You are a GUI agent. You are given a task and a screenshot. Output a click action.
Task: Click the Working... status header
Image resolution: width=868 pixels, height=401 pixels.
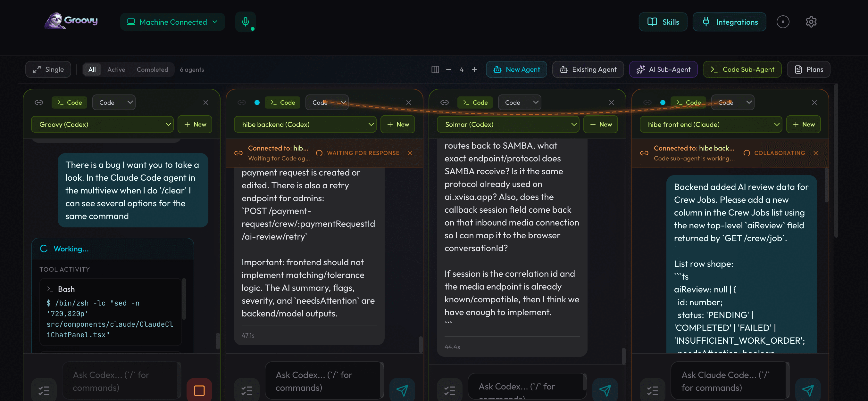click(113, 249)
